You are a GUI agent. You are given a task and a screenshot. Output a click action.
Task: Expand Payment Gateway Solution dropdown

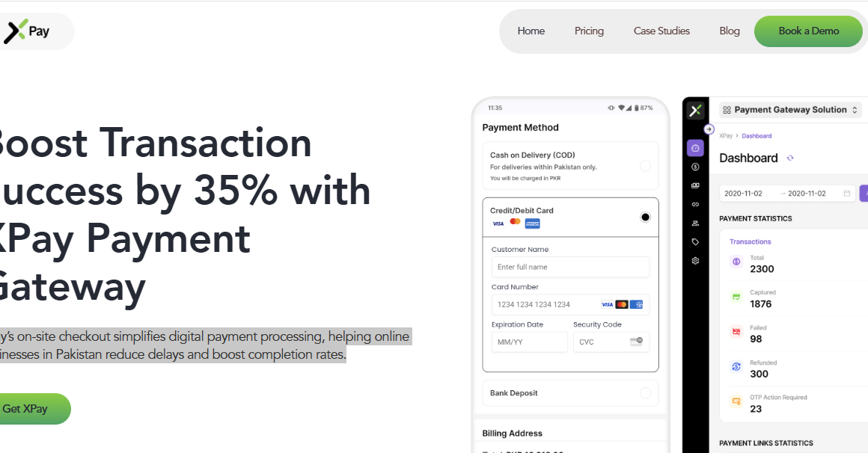[x=790, y=110]
